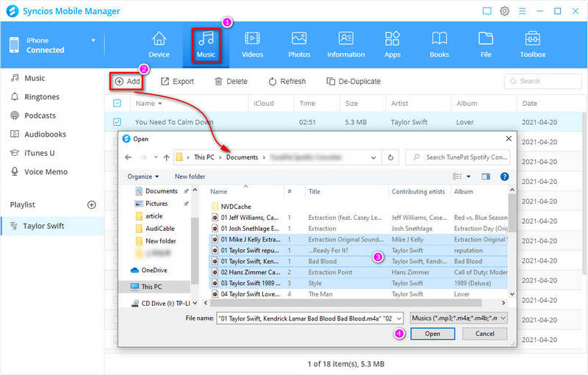
Task: Go up one folder level in dialog
Action: point(167,157)
